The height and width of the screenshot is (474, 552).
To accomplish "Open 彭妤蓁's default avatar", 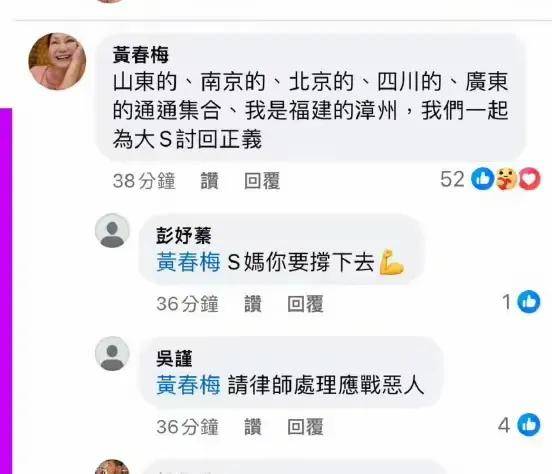I will (x=112, y=231).
